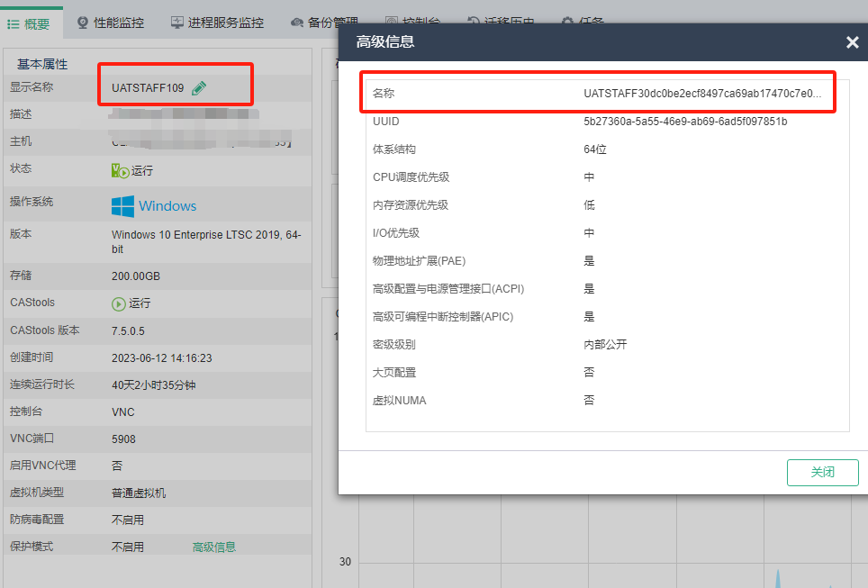The image size is (868, 588).
Task: Click the 高级配置与电源管理接口(ACPI) label
Action: [448, 288]
